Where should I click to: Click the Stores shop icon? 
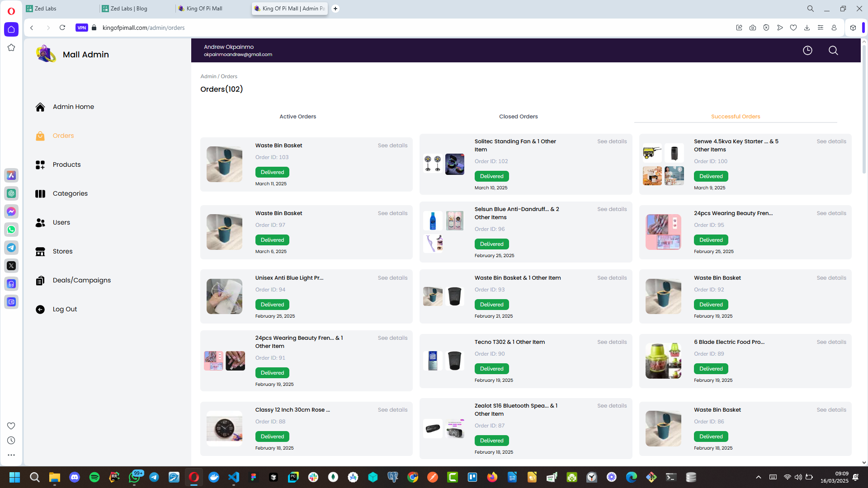(40, 252)
